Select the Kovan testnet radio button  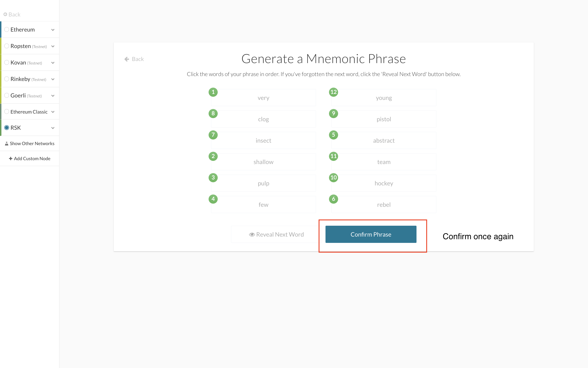click(x=7, y=63)
